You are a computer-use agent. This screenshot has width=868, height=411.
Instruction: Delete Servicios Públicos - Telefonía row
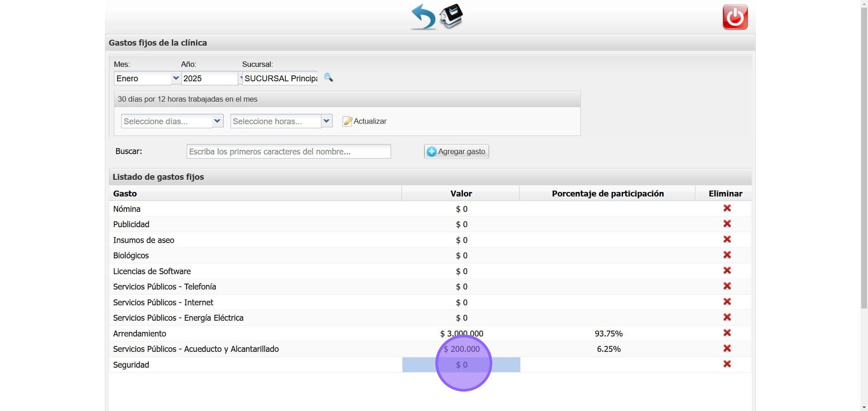click(727, 286)
